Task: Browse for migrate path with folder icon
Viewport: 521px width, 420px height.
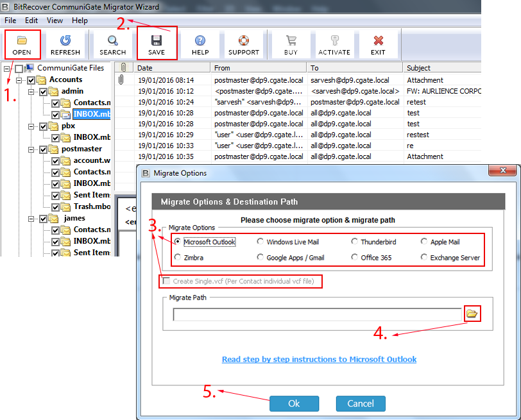Action: pyautogui.click(x=472, y=314)
